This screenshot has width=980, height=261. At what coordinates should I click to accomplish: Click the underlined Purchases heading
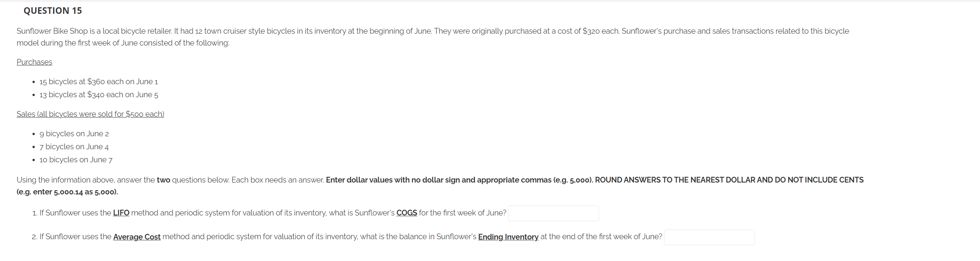click(x=34, y=62)
